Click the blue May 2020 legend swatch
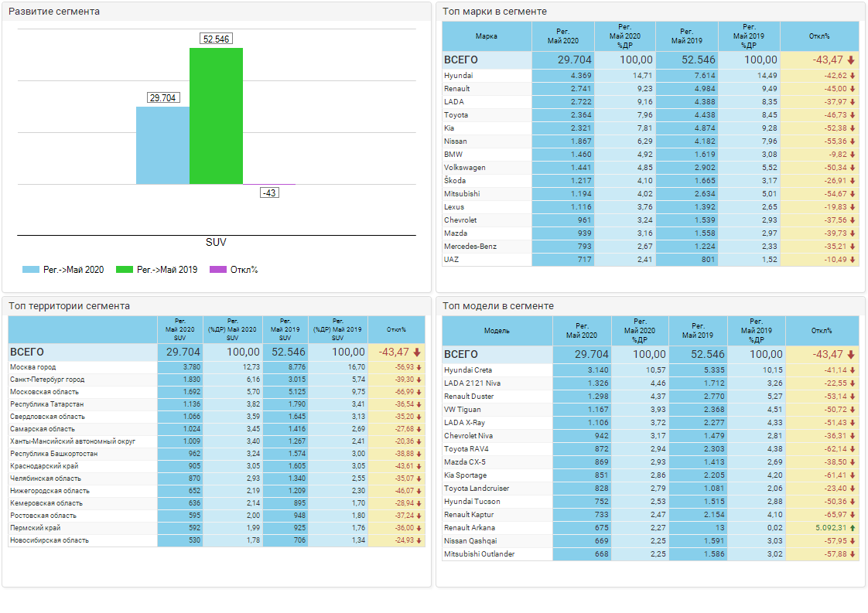The height and width of the screenshot is (613, 868). pyautogui.click(x=30, y=270)
